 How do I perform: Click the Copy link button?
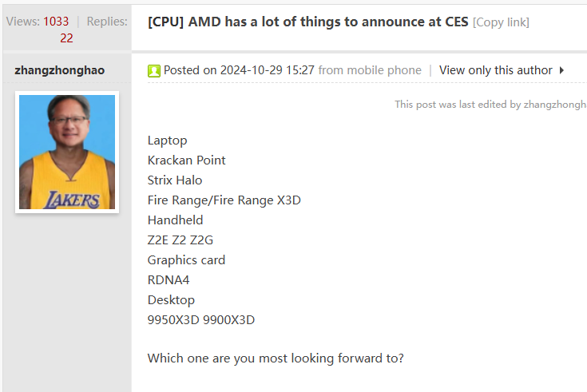click(501, 22)
